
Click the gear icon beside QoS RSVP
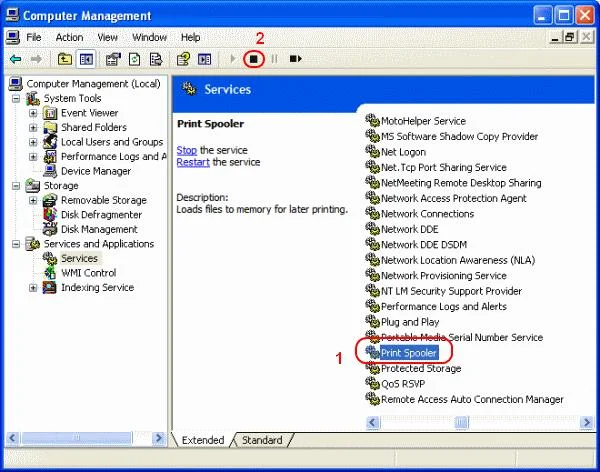[372, 383]
